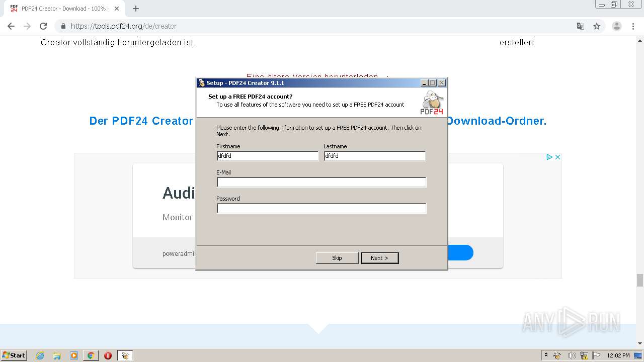Screen dimensions: 644x362
Task: Click the Show desktop button
Action: 638,355
